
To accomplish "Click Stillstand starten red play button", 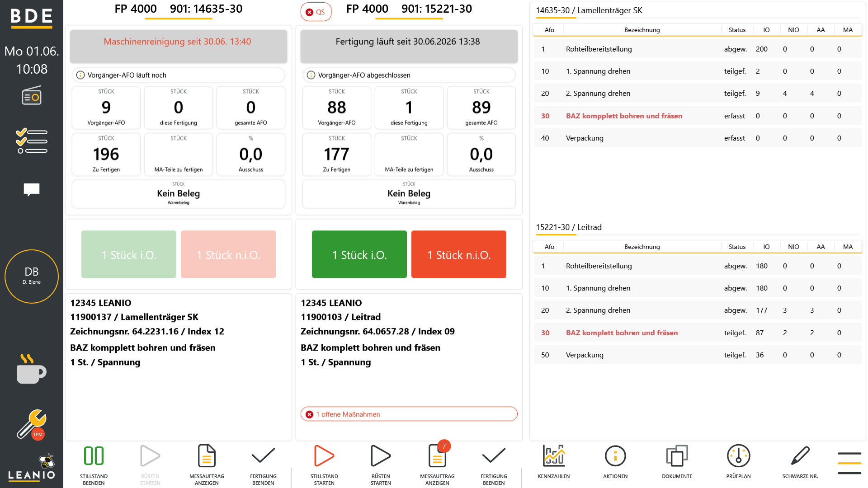I will tap(324, 465).
